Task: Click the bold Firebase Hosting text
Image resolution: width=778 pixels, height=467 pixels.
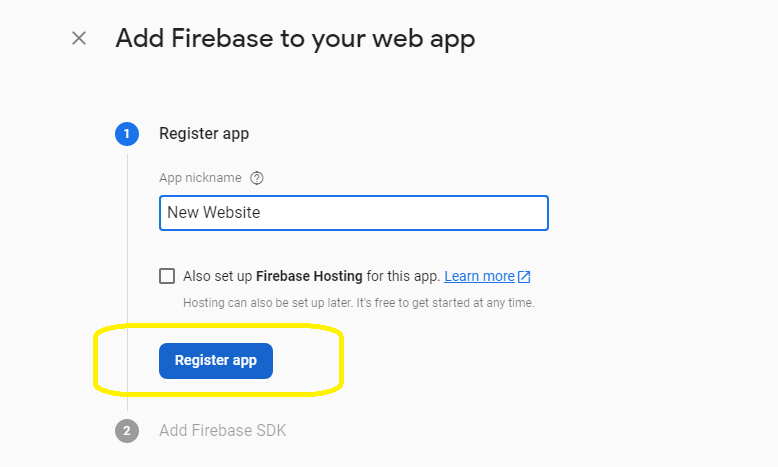Action: [x=309, y=276]
